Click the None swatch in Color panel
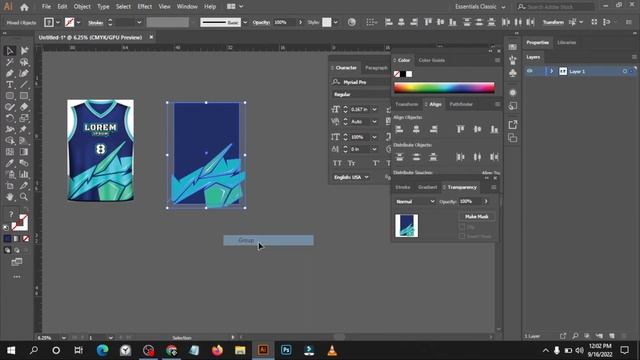This screenshot has height=360, width=640. tap(397, 74)
